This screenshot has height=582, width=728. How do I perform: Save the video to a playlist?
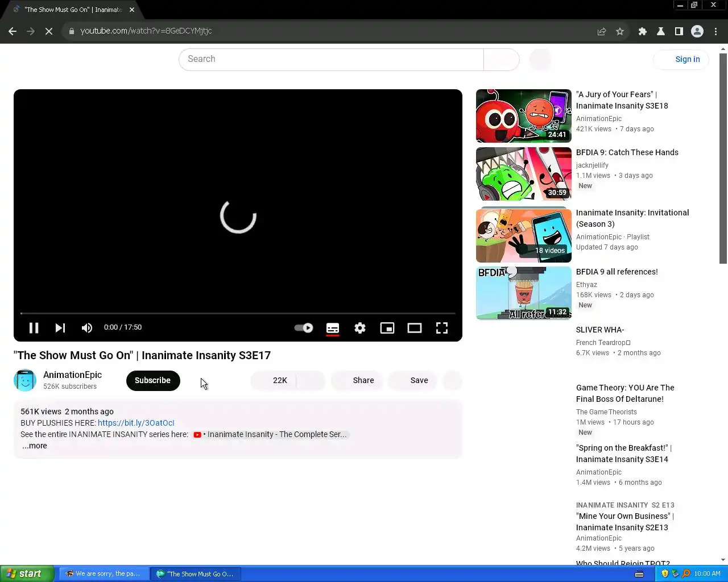click(x=413, y=380)
